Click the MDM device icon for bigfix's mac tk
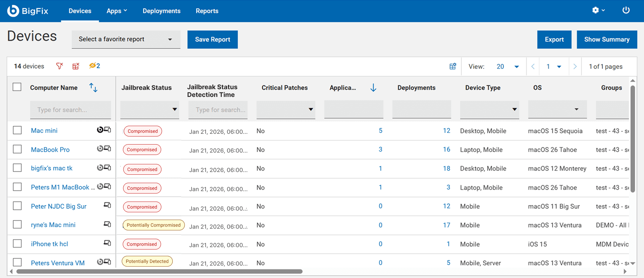Viewport: 644px width, 278px height. click(x=107, y=167)
